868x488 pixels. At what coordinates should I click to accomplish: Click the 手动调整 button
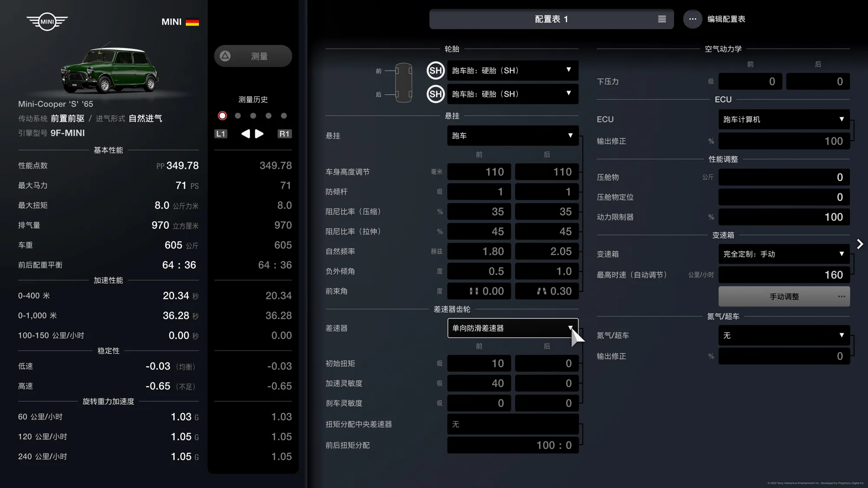(784, 297)
